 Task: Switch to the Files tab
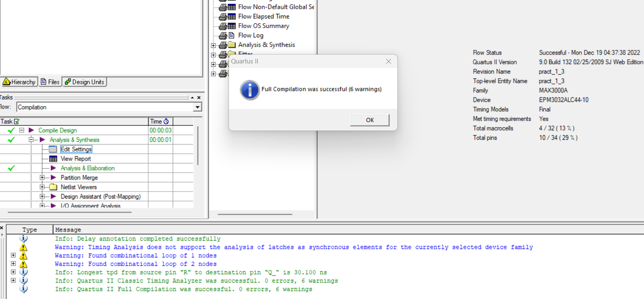[50, 82]
